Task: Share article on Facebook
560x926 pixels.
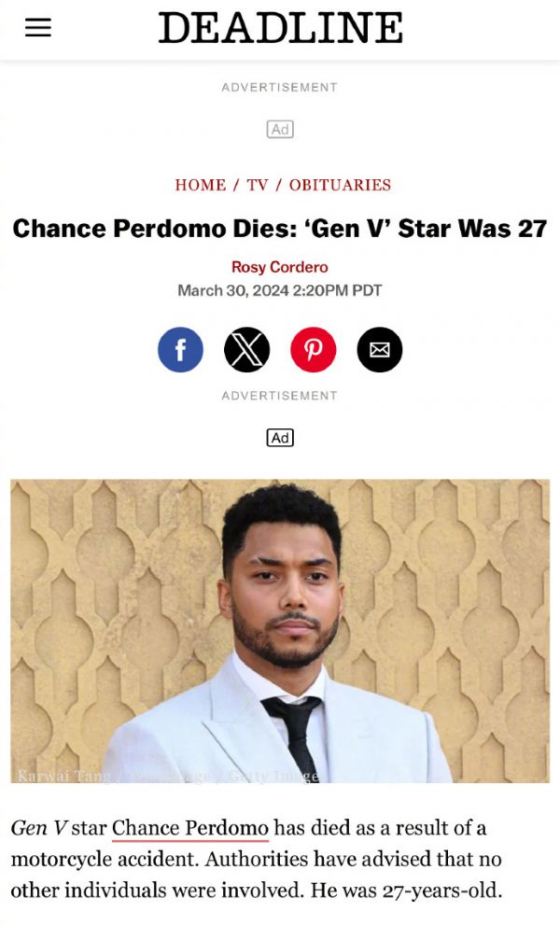Action: [x=180, y=350]
